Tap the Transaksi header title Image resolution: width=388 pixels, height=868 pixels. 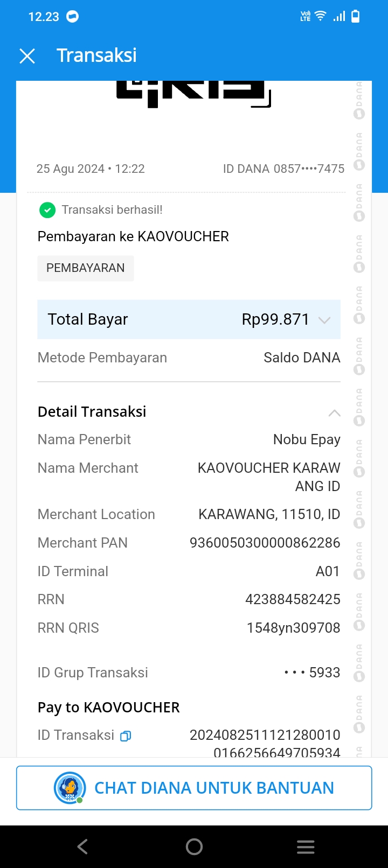pos(96,55)
